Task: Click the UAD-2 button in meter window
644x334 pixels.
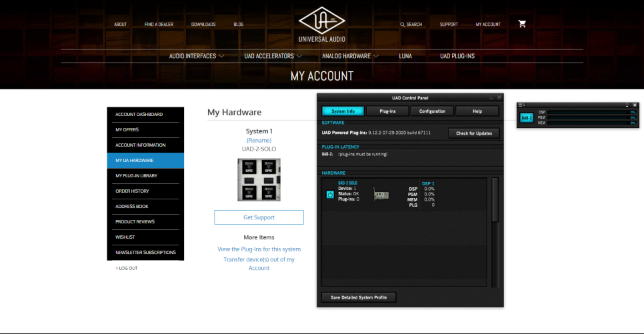Action: [527, 117]
